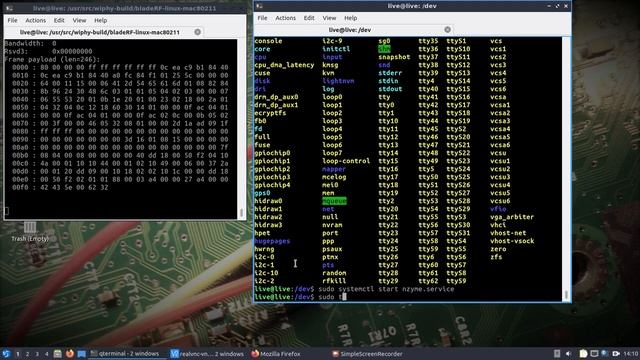
Task: Open Help menu in the bladeRF terminal window
Action: click(x=100, y=20)
